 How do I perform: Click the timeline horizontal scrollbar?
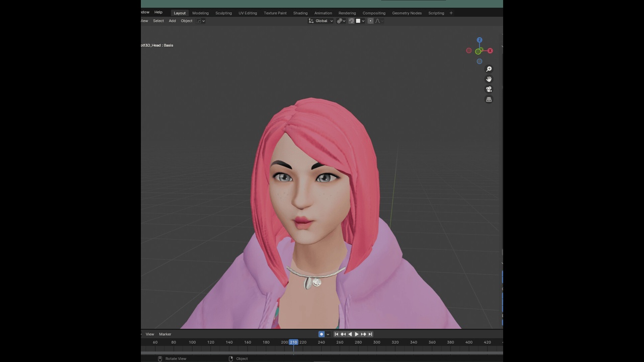322,352
